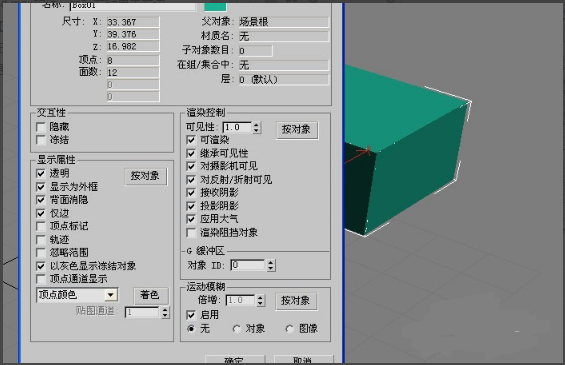Image resolution: width=565 pixels, height=365 pixels.
Task: Uncheck the 可渲染 (Renderable) checkbox
Action: pyautogui.click(x=191, y=140)
